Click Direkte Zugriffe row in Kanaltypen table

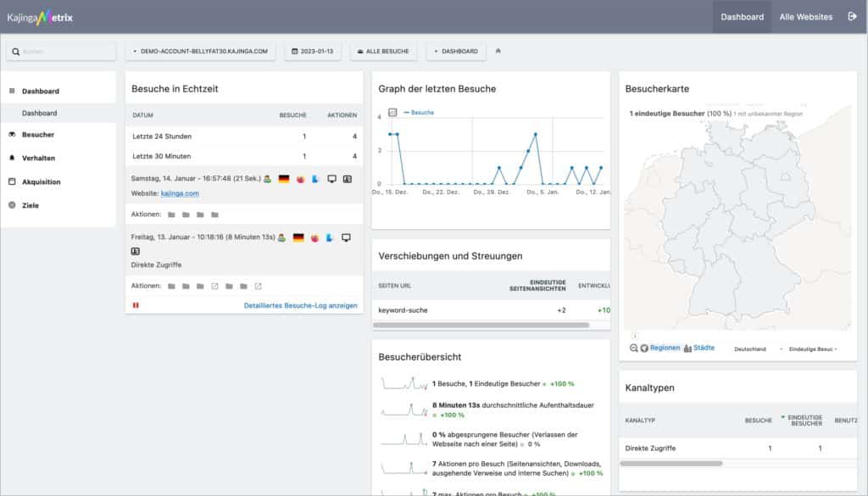pos(738,449)
